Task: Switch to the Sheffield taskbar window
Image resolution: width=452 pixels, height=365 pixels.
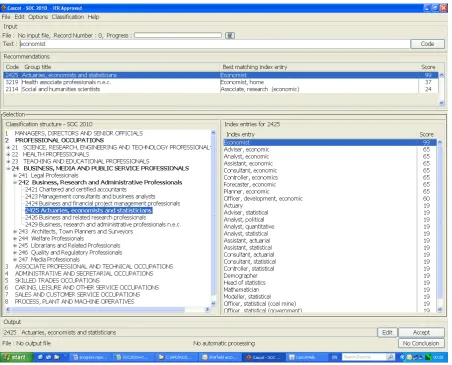Action: click(x=220, y=357)
